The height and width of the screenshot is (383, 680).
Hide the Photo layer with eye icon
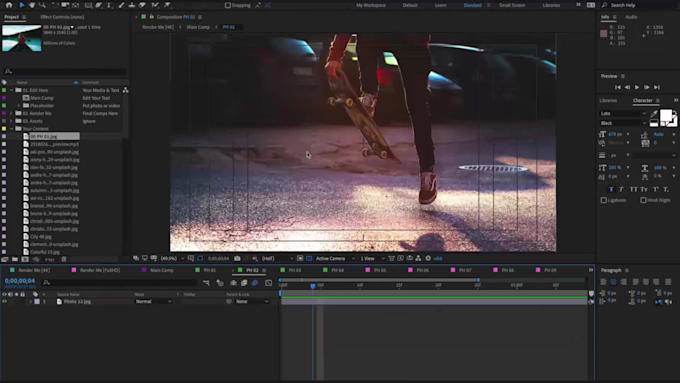coord(4,301)
